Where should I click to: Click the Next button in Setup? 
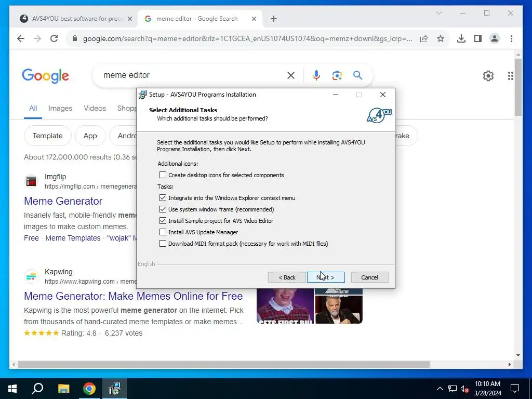[x=326, y=277]
